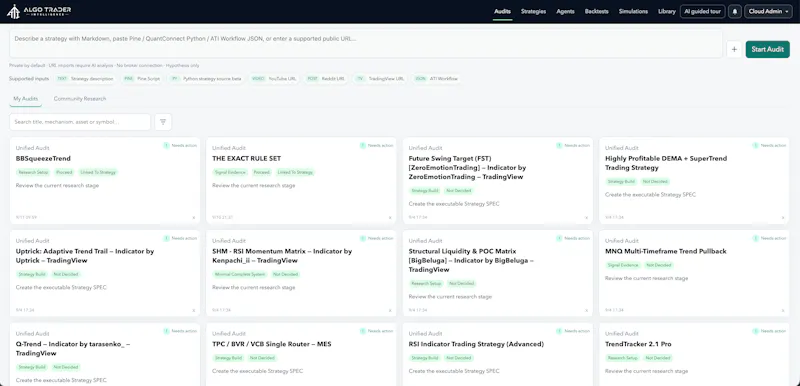This screenshot has width=800, height=386.
Task: Click the x on MNQ Multi-Timeframe Trend Pullback card
Action: click(783, 311)
